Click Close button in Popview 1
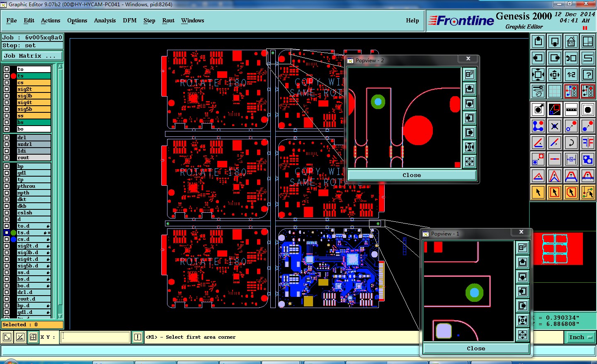The width and height of the screenshot is (597, 364). tap(476, 348)
